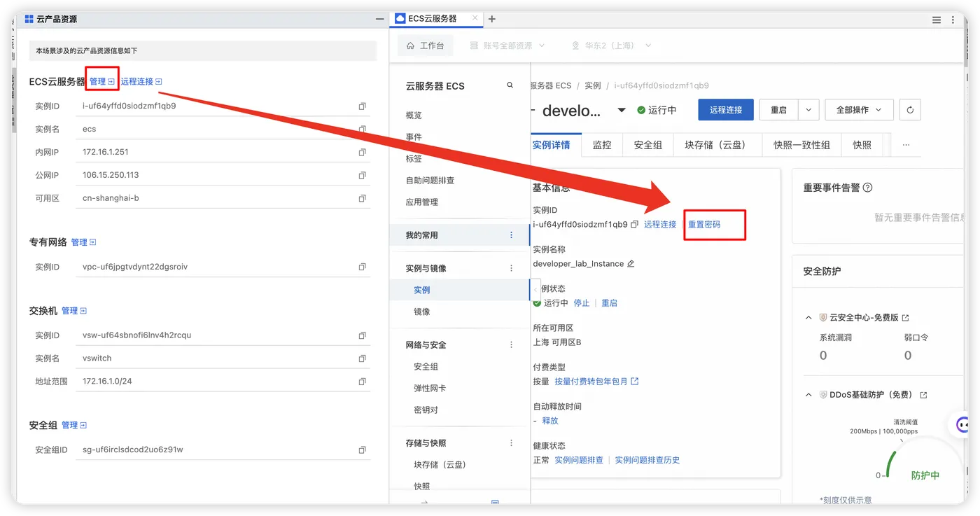Copy the VPC instance ID vpc-uf6jpgtvdynt22dgsroiv
This screenshot has width=980, height=516.
[363, 267]
